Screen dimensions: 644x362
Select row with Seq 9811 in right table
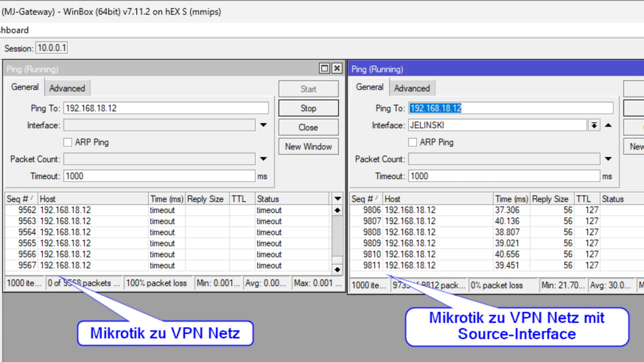click(x=497, y=265)
